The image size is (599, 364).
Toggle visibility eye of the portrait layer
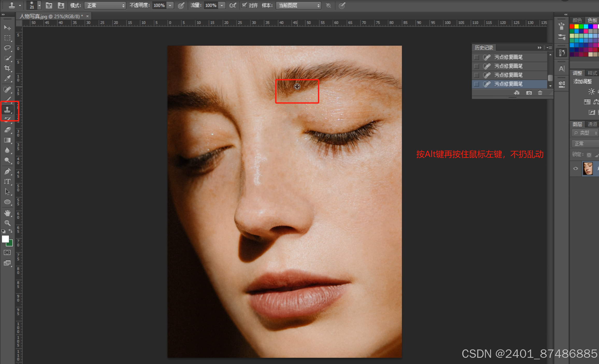575,168
